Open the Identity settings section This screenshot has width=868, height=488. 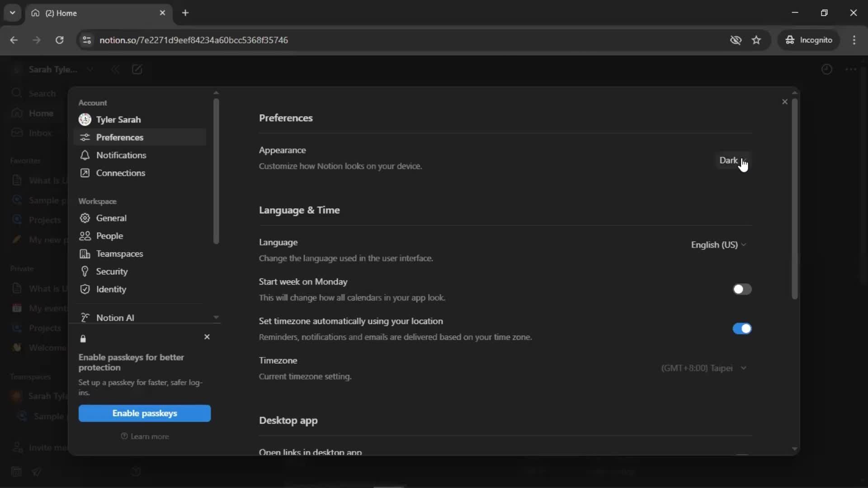click(x=140, y=289)
